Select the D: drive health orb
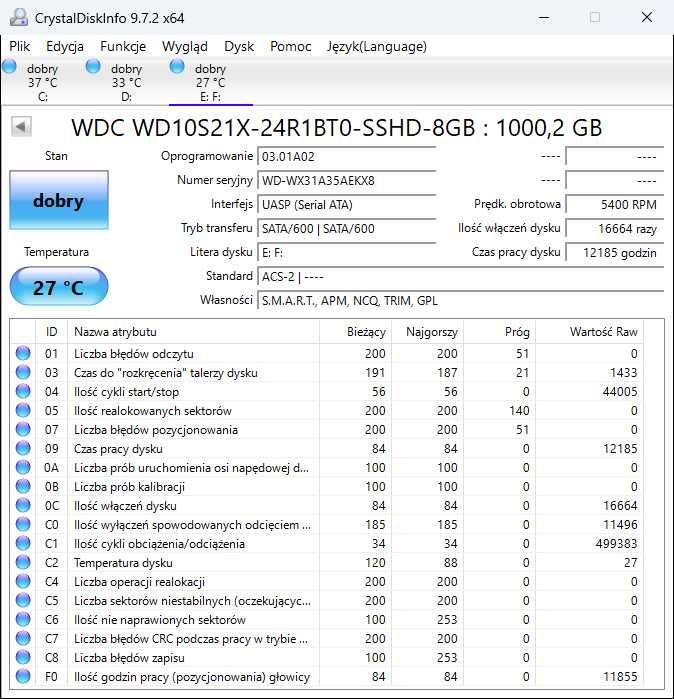The image size is (674, 699). pos(93,67)
